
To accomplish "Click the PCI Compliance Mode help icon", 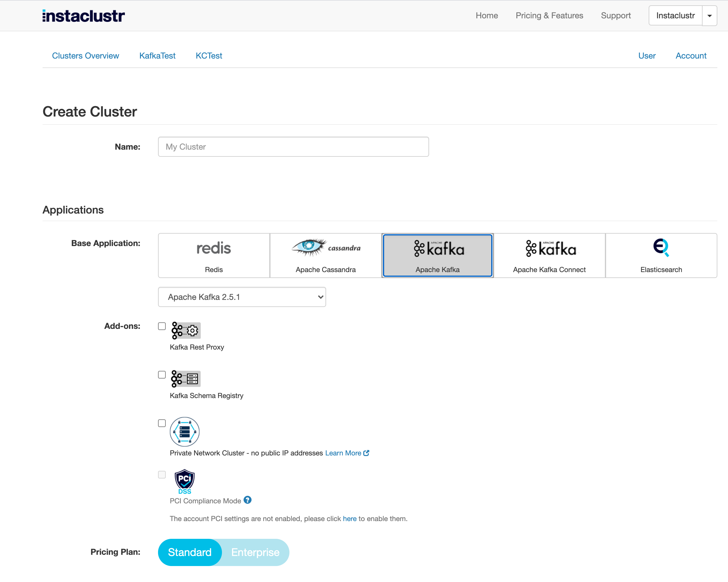I will pos(247,500).
